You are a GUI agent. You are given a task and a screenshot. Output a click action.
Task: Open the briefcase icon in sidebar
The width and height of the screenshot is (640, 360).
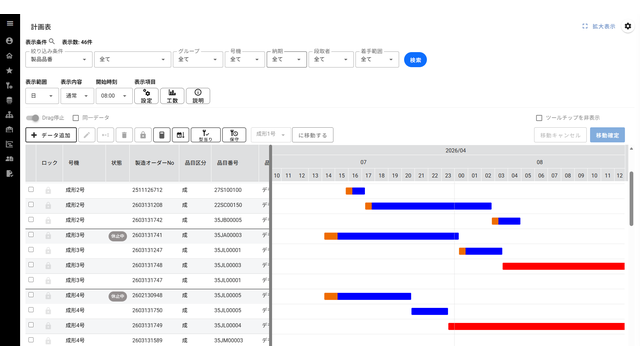click(x=9, y=129)
